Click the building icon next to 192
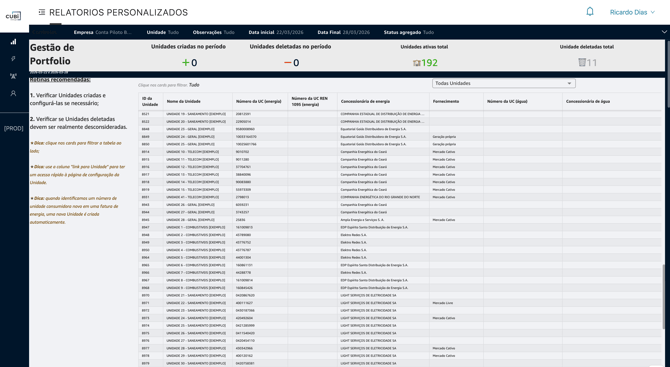 point(417,63)
